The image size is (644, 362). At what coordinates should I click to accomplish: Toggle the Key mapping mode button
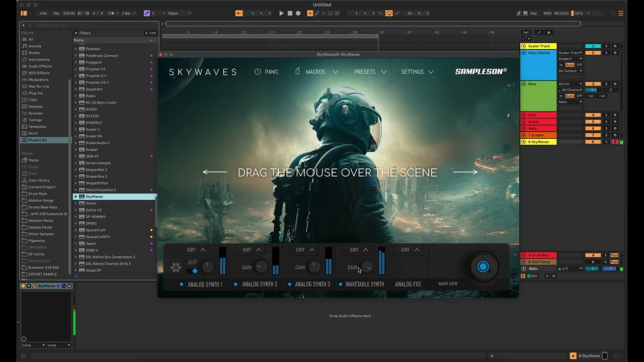click(533, 13)
